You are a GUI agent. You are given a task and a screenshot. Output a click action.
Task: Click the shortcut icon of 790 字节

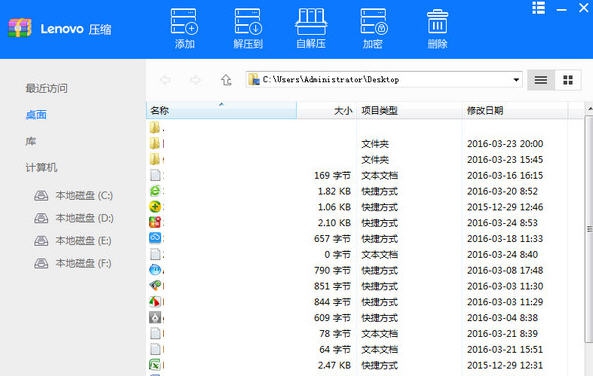(x=155, y=270)
